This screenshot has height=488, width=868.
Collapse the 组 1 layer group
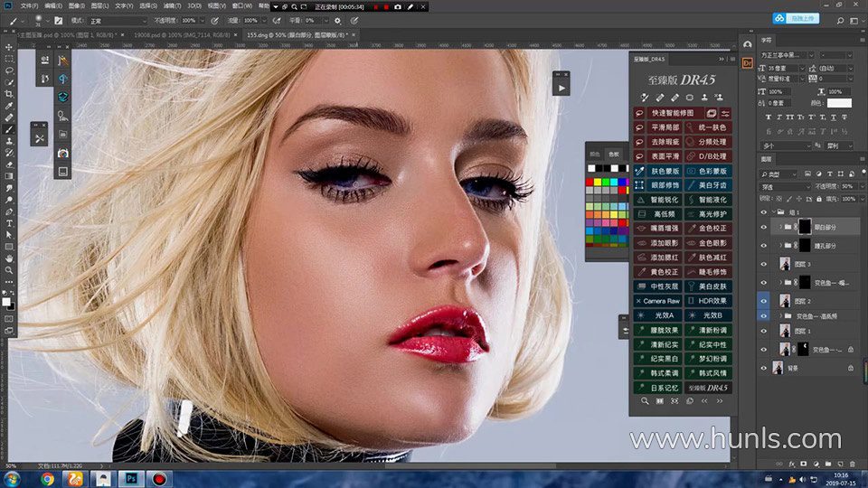(773, 211)
